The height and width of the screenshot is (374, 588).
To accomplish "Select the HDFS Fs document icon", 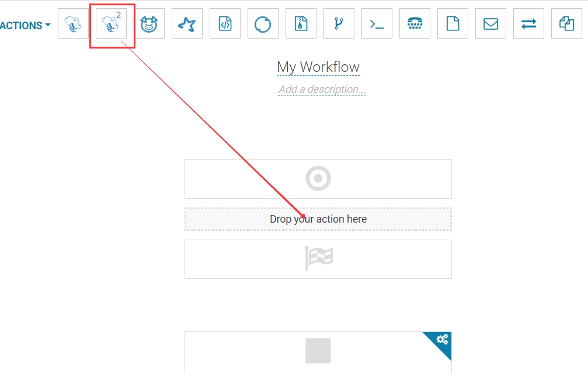I will 453,24.
